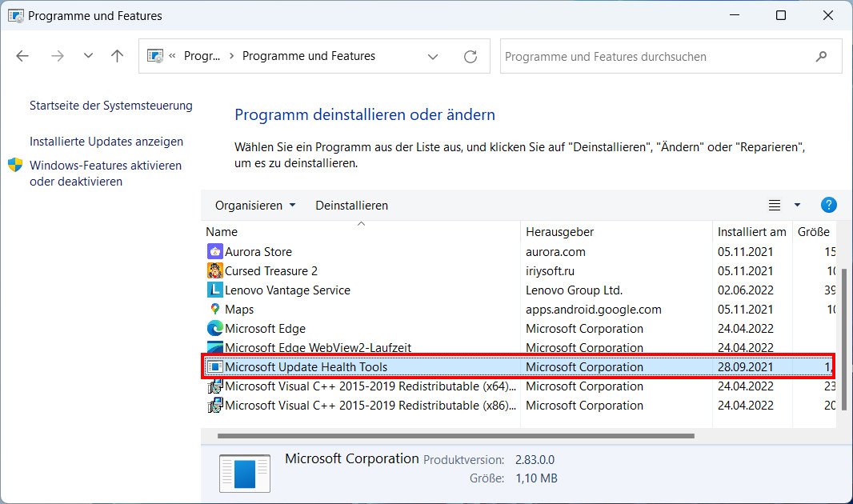Image resolution: width=853 pixels, height=504 pixels.
Task: Click the horizontal scrollbar of the list
Action: (x=456, y=436)
